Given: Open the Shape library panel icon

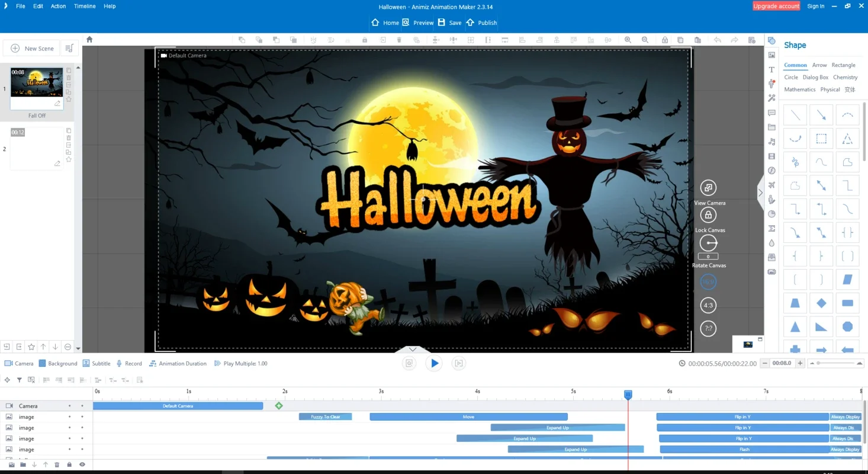Looking at the screenshot, I should 771,40.
